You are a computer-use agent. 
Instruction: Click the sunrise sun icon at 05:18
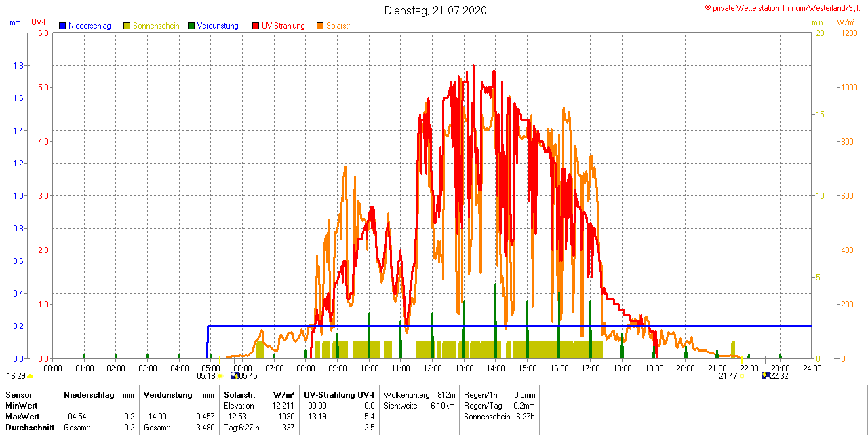[220, 376]
